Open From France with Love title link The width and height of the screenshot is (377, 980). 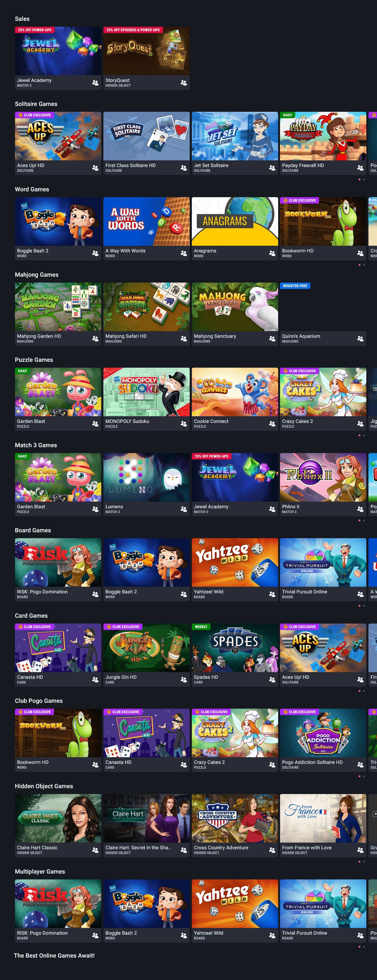point(306,847)
